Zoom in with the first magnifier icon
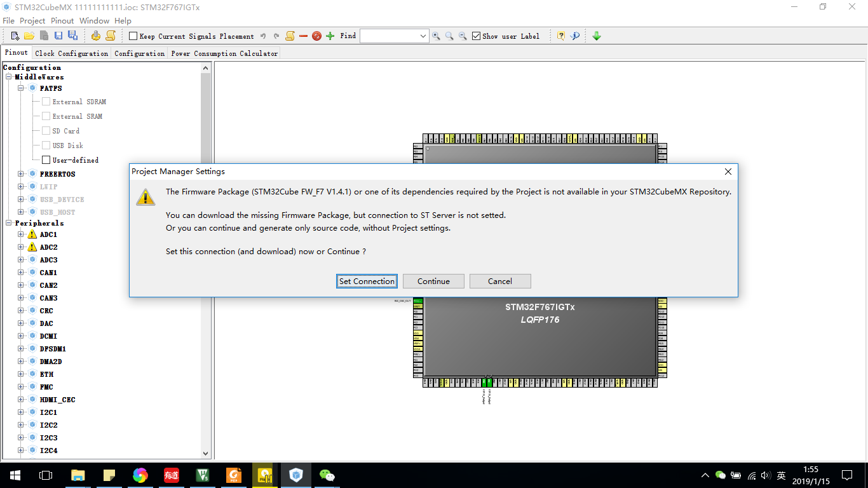The height and width of the screenshot is (488, 868). click(x=436, y=36)
